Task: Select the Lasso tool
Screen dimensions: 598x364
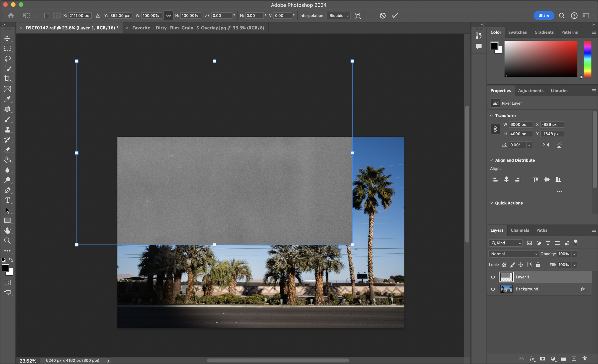Action: coord(7,59)
